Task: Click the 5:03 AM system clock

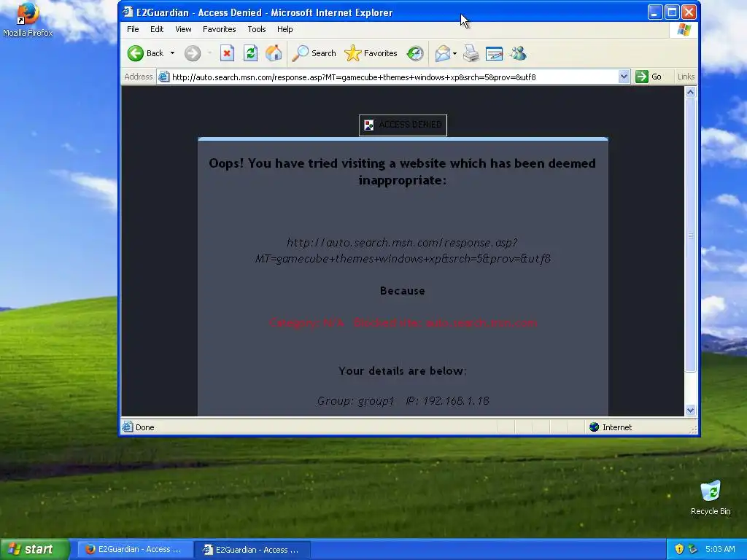Action: 720,549
